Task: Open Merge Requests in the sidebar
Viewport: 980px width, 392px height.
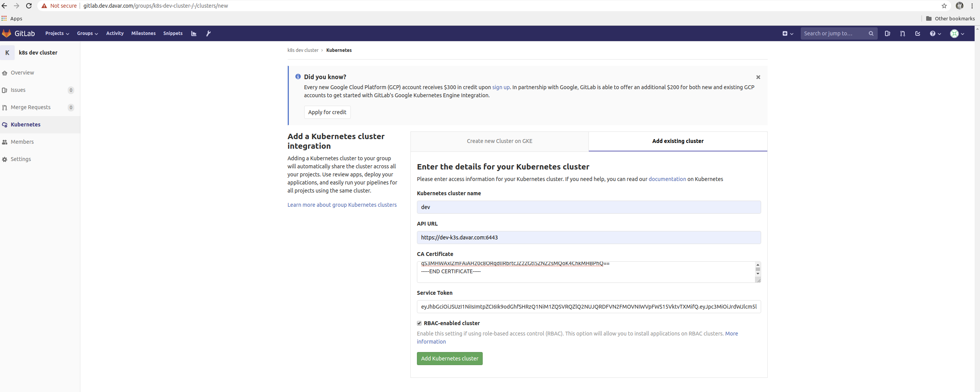Action: pyautogui.click(x=40, y=107)
